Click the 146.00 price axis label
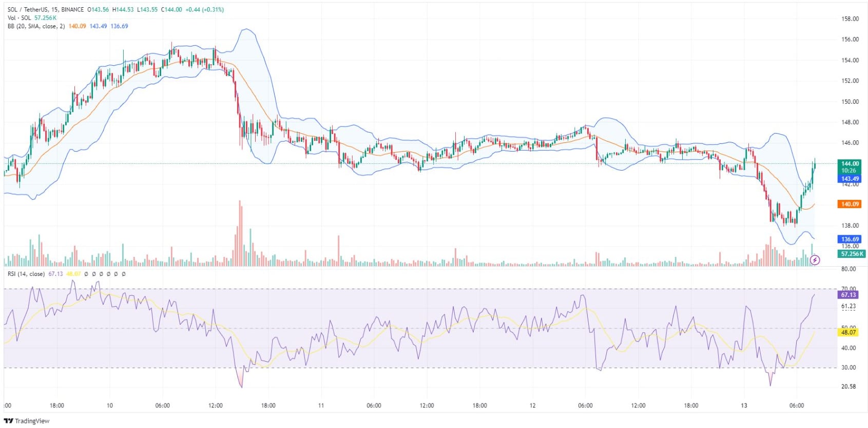The image size is (868, 428). (850, 143)
